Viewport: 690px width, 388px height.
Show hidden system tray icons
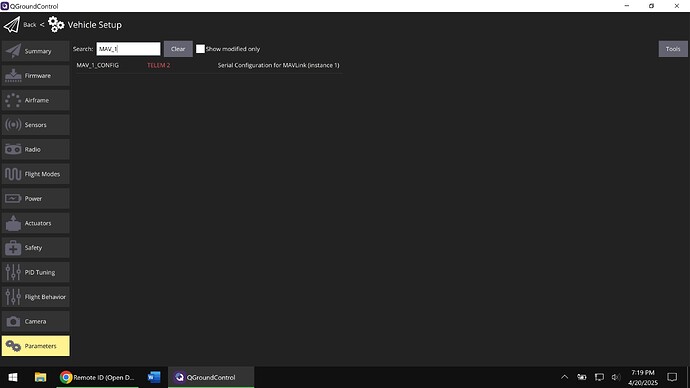[565, 377]
